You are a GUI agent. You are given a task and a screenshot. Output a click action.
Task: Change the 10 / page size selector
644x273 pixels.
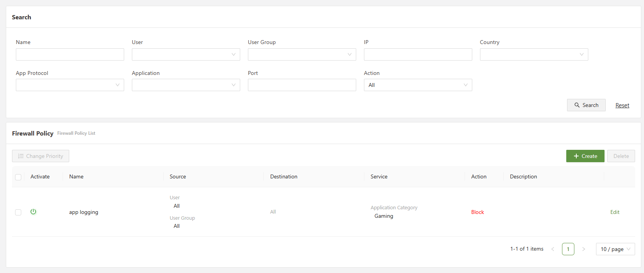(x=615, y=249)
